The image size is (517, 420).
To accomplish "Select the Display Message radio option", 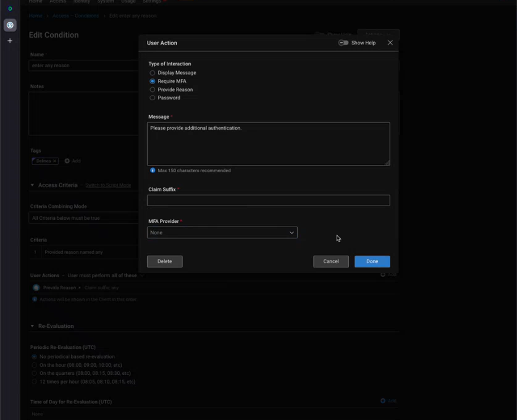I will click(x=153, y=73).
